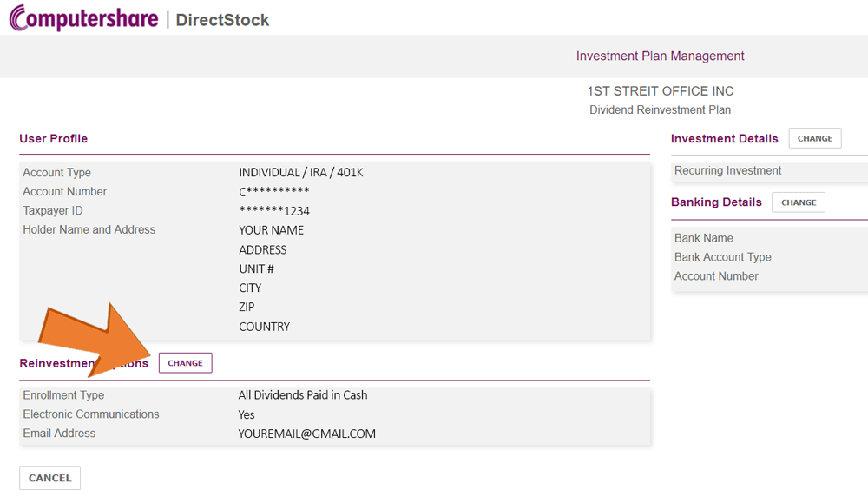Screen dimensions: 868x503
Task: Select the User Profile section heading
Action: pyautogui.click(x=53, y=138)
